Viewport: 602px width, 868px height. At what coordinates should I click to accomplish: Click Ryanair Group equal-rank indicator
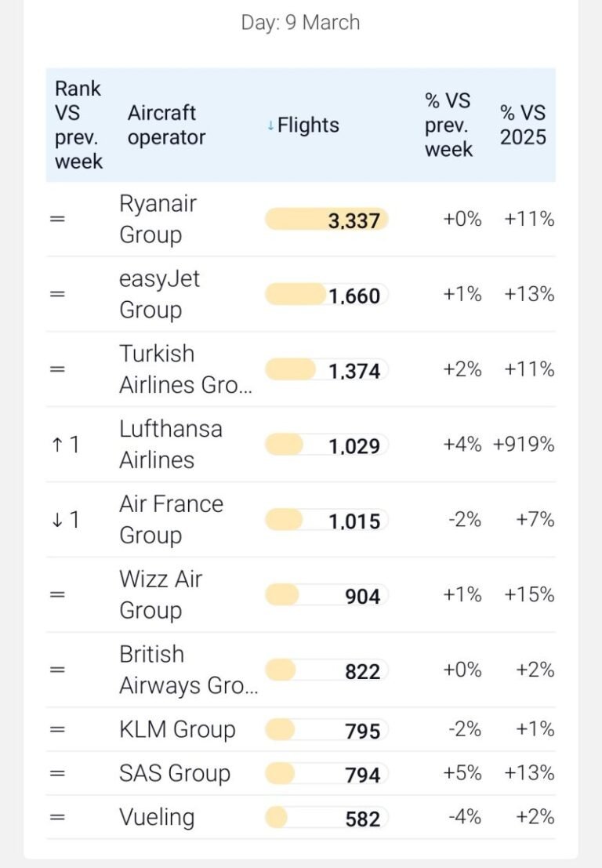pos(57,220)
